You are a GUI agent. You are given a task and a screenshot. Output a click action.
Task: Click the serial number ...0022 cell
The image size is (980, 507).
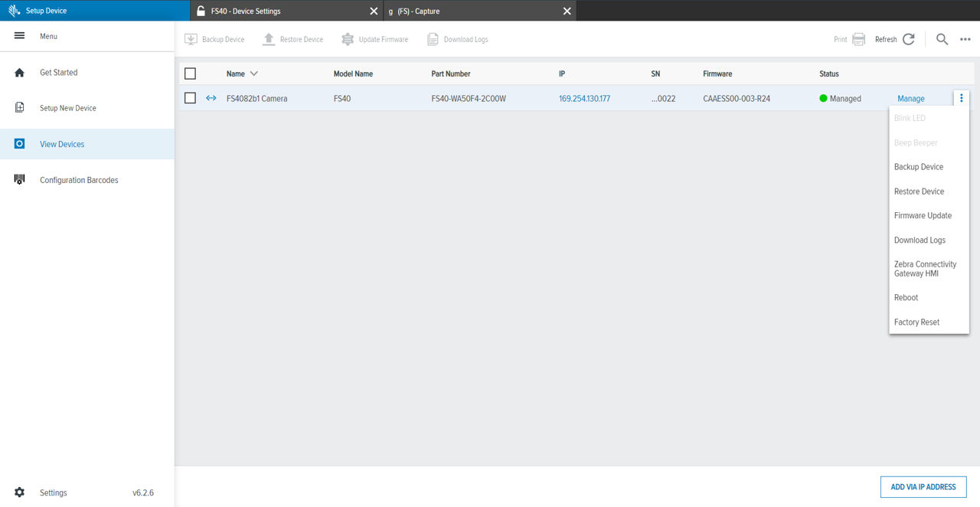click(663, 99)
